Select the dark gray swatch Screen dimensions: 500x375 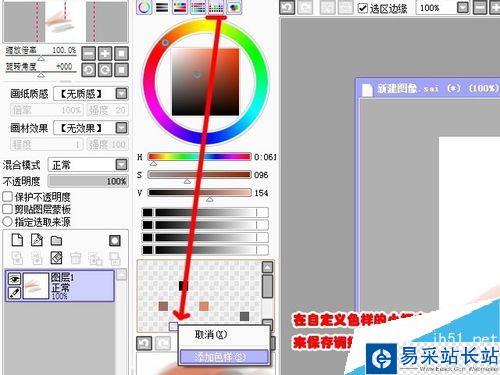point(245,316)
